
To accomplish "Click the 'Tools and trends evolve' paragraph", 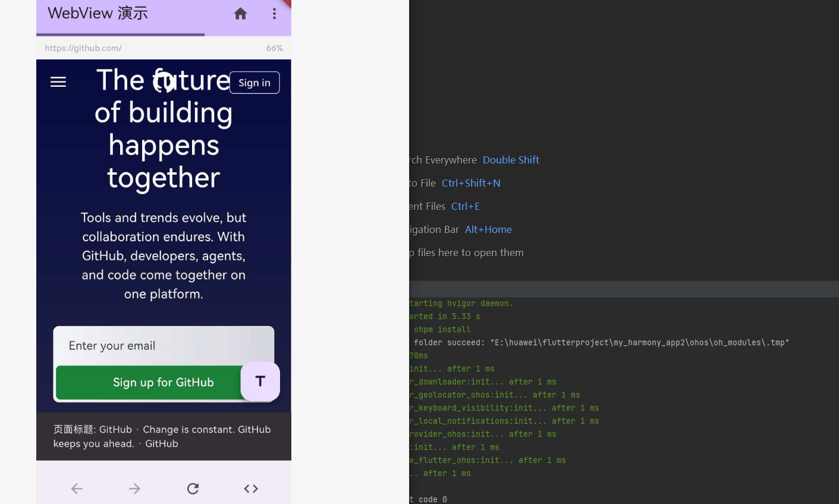I will 164,256.
